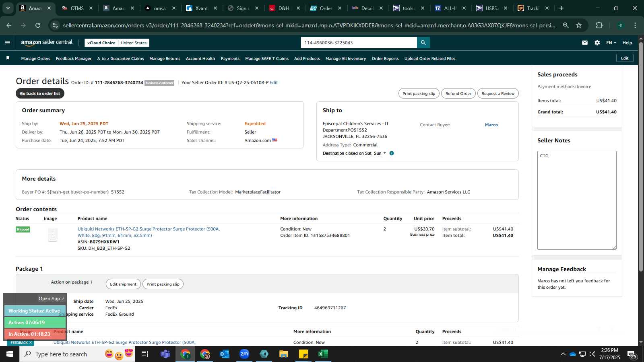The image size is (644, 362).
Task: Open Order Reports menu item
Action: click(x=385, y=58)
